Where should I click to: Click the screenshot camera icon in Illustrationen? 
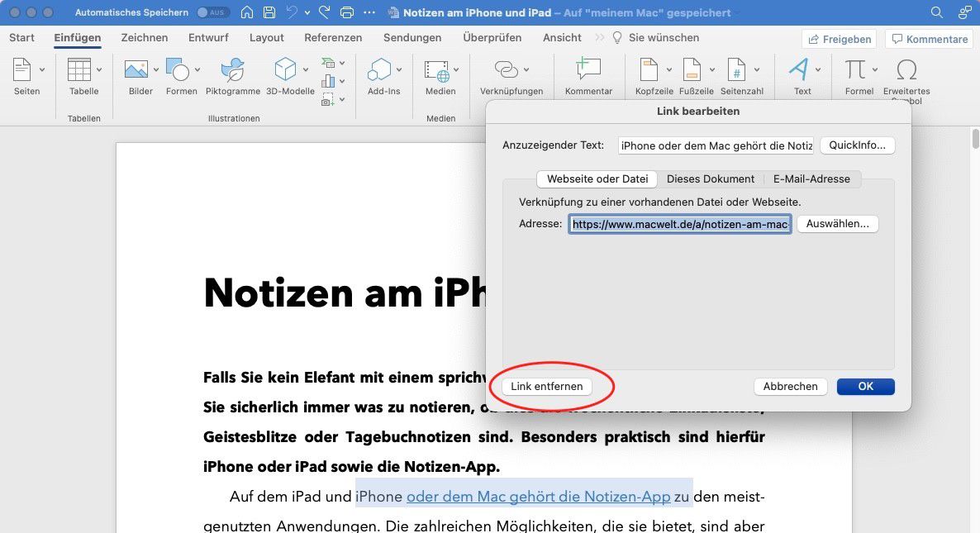click(328, 99)
